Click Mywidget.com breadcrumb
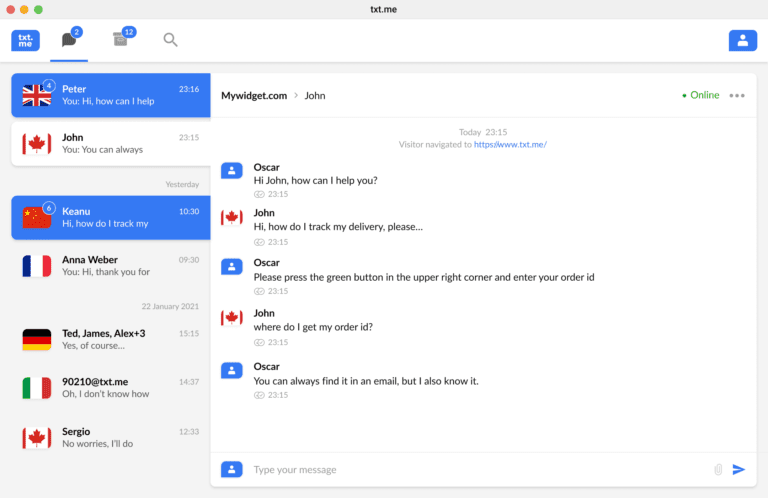The height and width of the screenshot is (498, 768). tap(254, 95)
